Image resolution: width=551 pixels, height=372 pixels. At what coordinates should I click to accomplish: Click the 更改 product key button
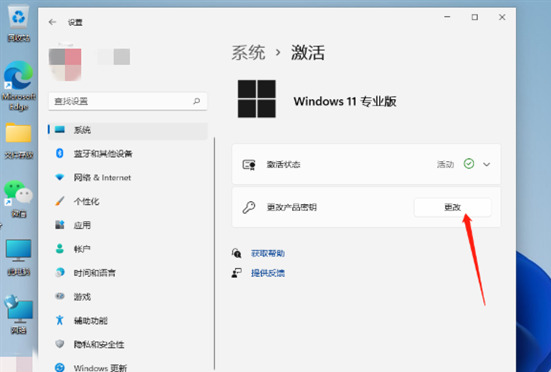(453, 207)
